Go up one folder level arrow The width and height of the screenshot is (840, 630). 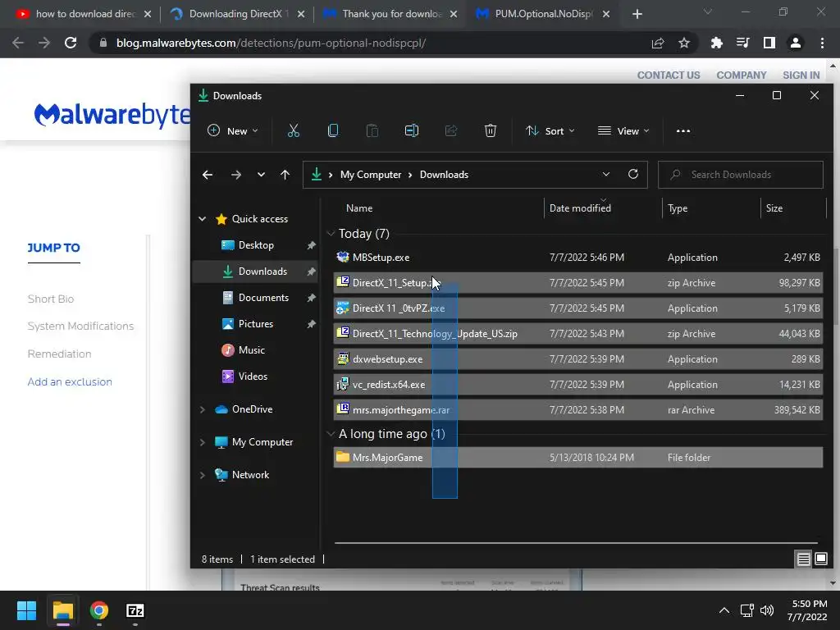coord(285,175)
